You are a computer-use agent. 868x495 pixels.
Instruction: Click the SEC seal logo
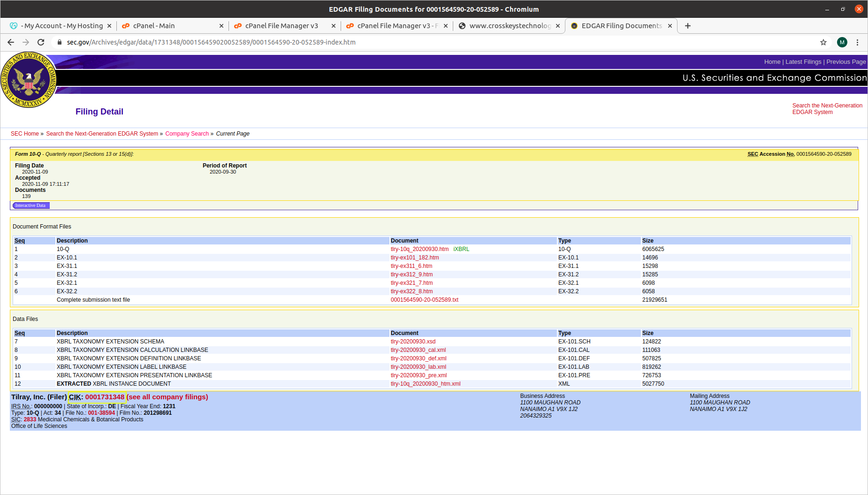pos(29,80)
